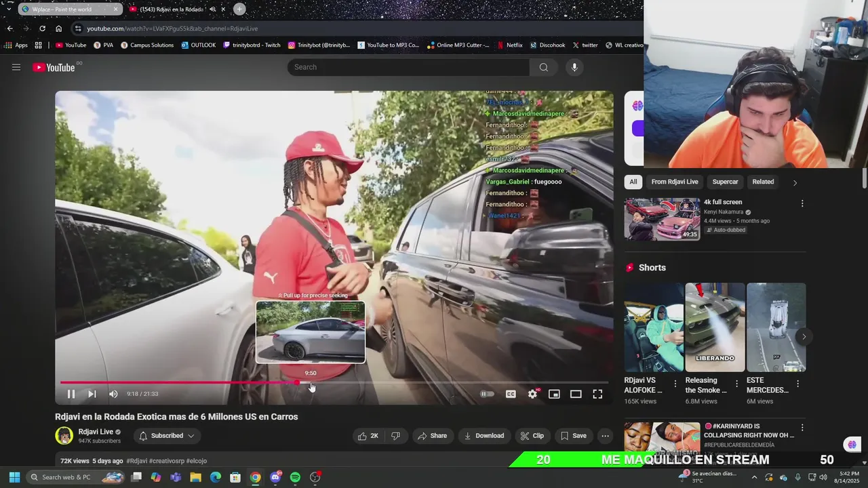Expand the Subscribed notification dropdown
The height and width of the screenshot is (488, 868).
[x=167, y=436]
